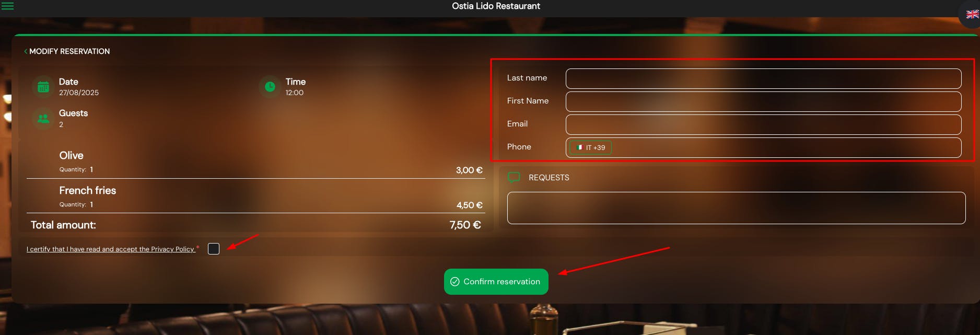Click into the Phone number field
The width and height of the screenshot is (980, 335).
point(786,147)
